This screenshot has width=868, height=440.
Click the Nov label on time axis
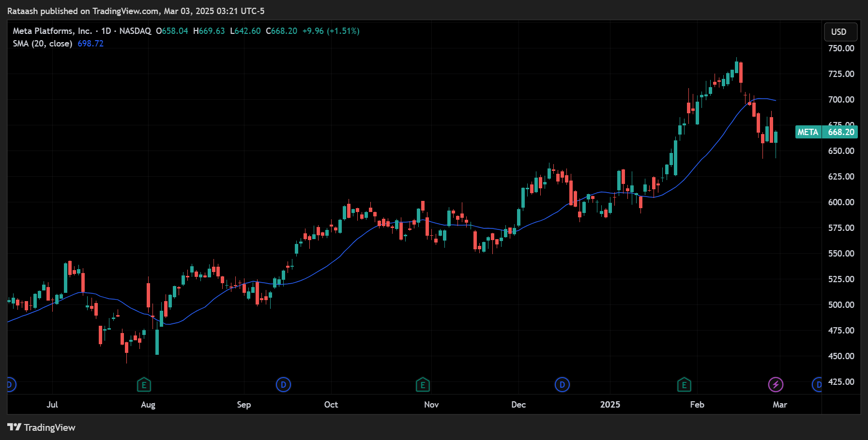tap(431, 405)
